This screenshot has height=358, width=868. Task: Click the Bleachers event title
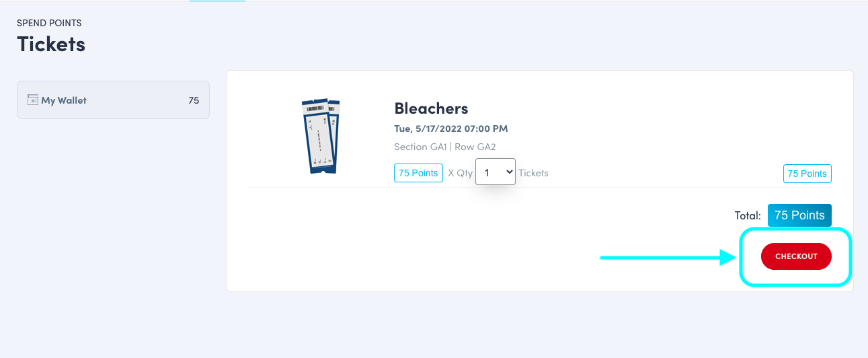tap(431, 108)
